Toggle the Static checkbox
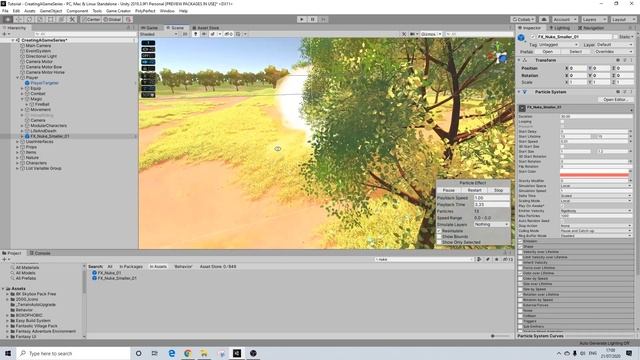 pyautogui.click(x=616, y=37)
